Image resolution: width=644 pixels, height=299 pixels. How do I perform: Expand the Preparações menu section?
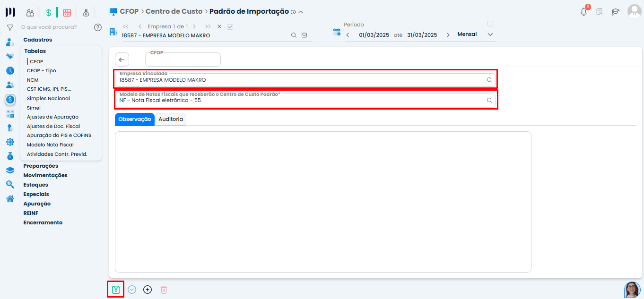(x=41, y=166)
